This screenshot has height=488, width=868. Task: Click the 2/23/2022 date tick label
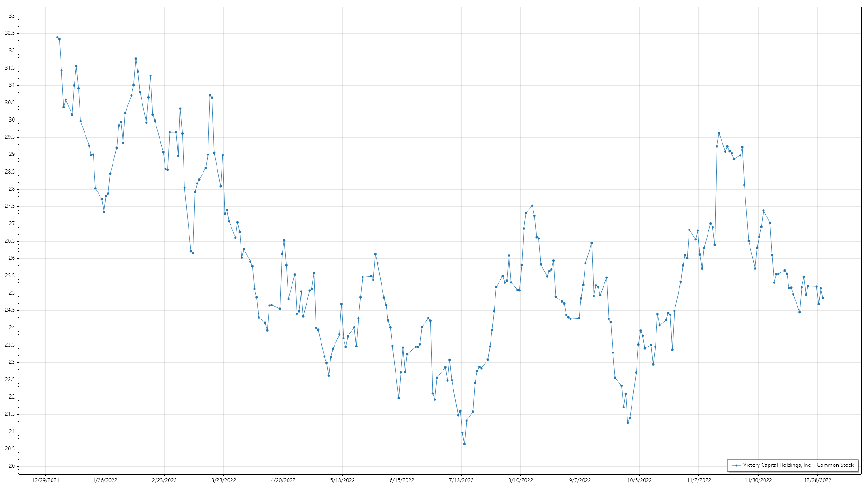tap(164, 480)
